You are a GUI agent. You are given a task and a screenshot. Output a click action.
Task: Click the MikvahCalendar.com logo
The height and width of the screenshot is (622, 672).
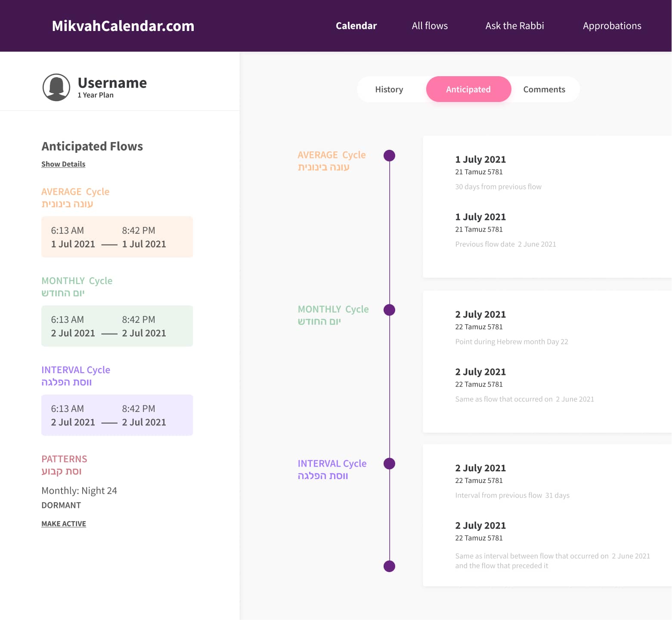point(123,26)
